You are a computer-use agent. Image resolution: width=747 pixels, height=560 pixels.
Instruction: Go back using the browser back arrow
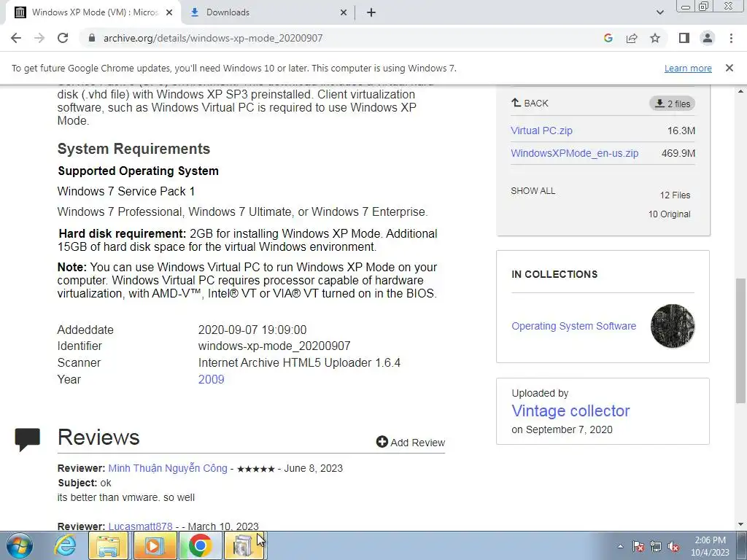point(16,38)
